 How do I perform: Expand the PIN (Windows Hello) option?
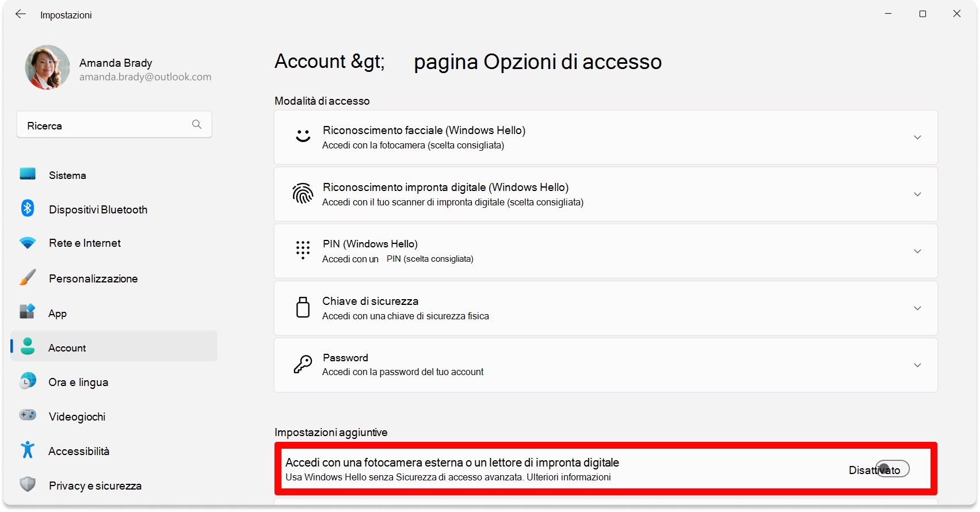pos(606,251)
